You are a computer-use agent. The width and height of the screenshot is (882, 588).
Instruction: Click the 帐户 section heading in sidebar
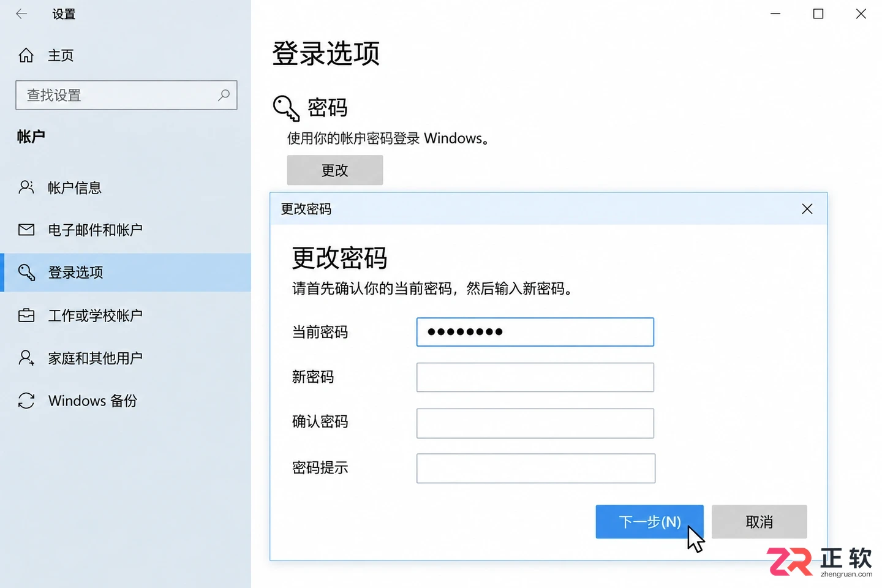tap(31, 136)
